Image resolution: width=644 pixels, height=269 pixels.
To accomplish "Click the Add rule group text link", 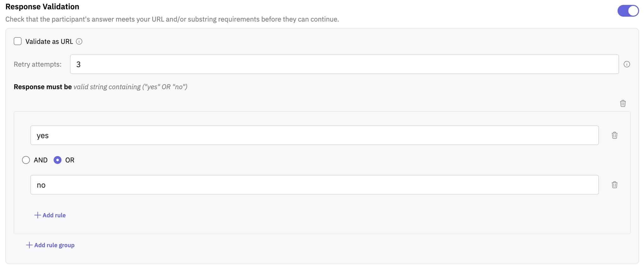I will 54,245.
